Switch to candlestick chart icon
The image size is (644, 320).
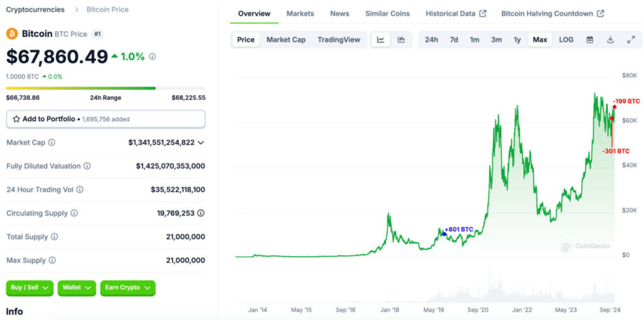[x=401, y=40]
